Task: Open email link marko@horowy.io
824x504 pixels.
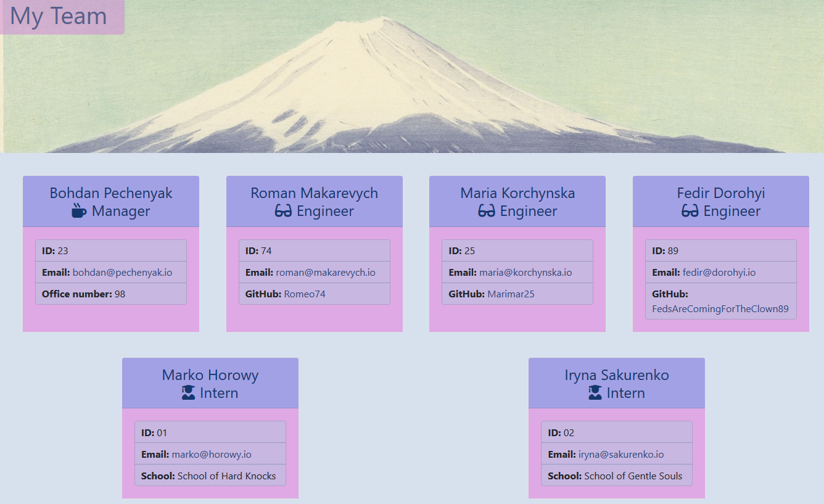Action: coord(212,454)
